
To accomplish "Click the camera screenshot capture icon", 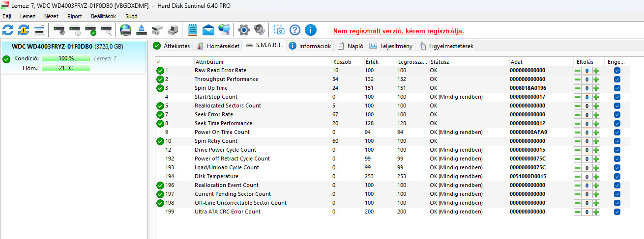I will click(279, 30).
